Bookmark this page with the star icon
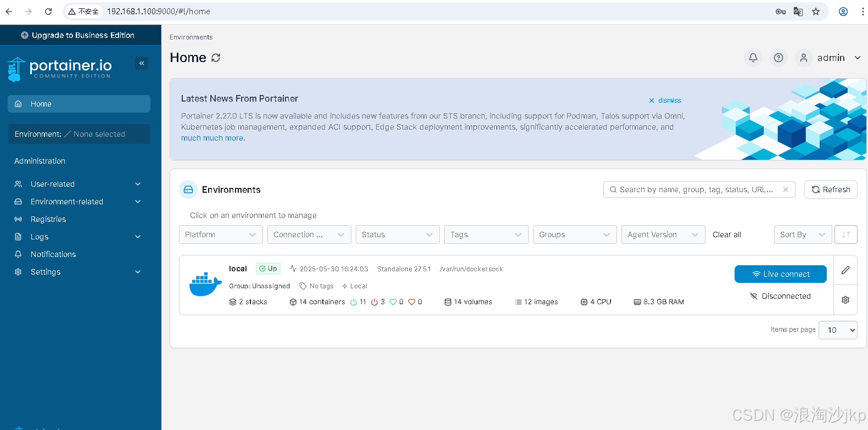 pos(816,12)
